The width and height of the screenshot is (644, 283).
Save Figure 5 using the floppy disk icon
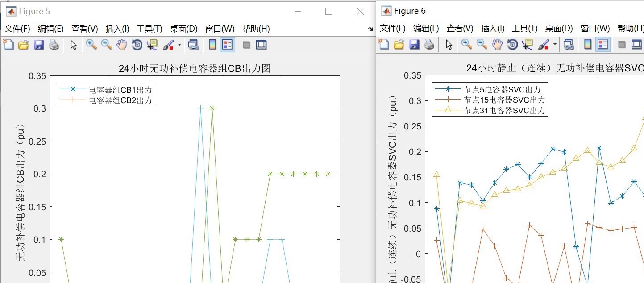39,45
